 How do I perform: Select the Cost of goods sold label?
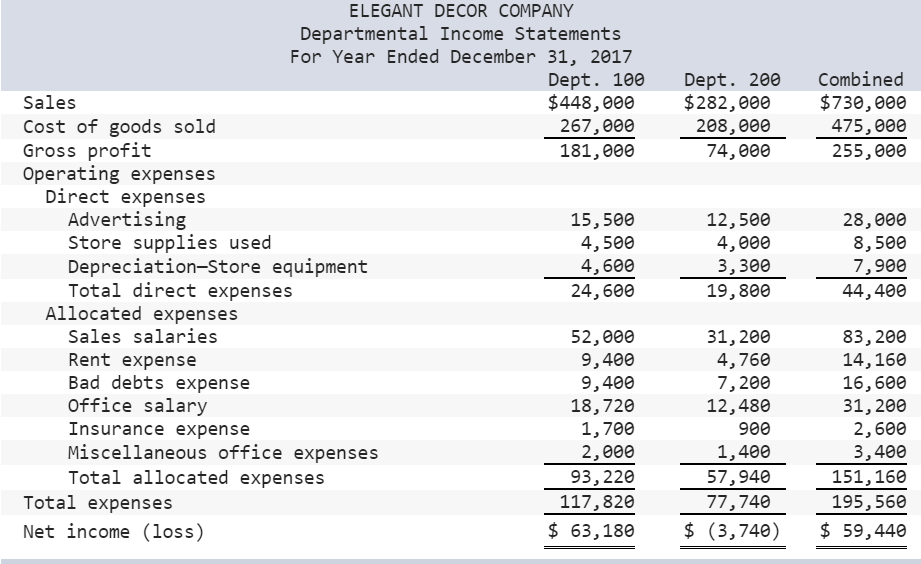[x=119, y=127]
